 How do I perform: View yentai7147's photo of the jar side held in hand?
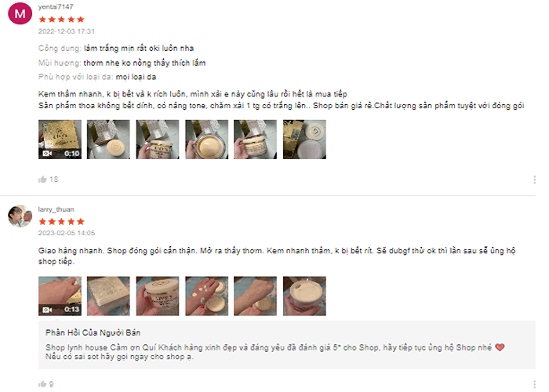255,140
